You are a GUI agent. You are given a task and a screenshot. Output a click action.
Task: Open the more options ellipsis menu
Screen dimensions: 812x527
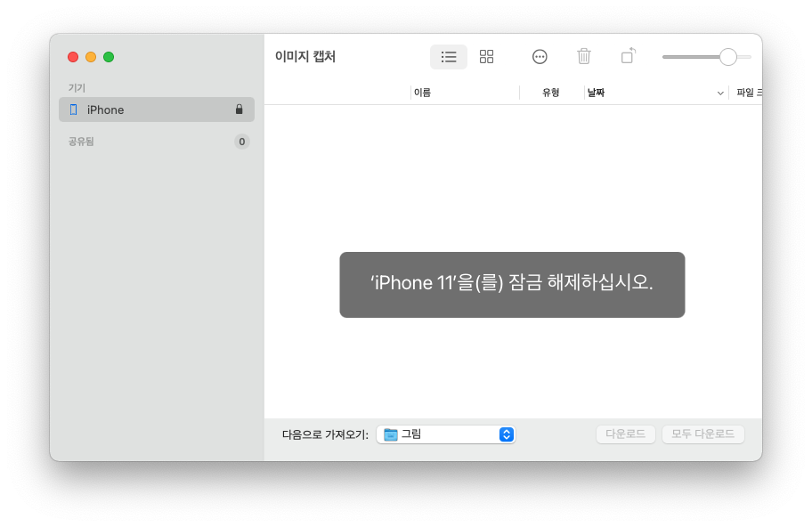540,56
